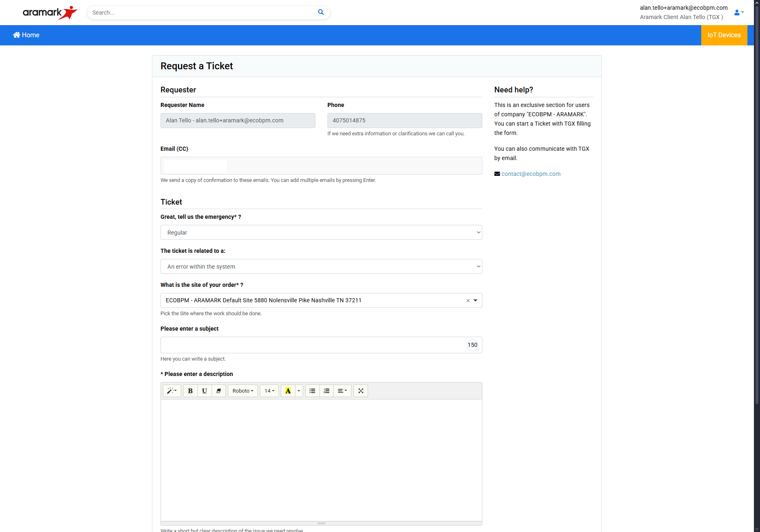Open the text color palette dropdown arrow

299,391
